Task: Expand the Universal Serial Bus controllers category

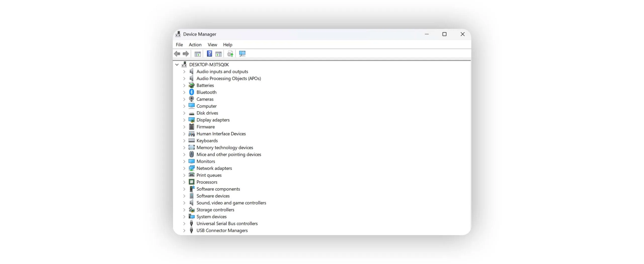Action: [x=184, y=224]
